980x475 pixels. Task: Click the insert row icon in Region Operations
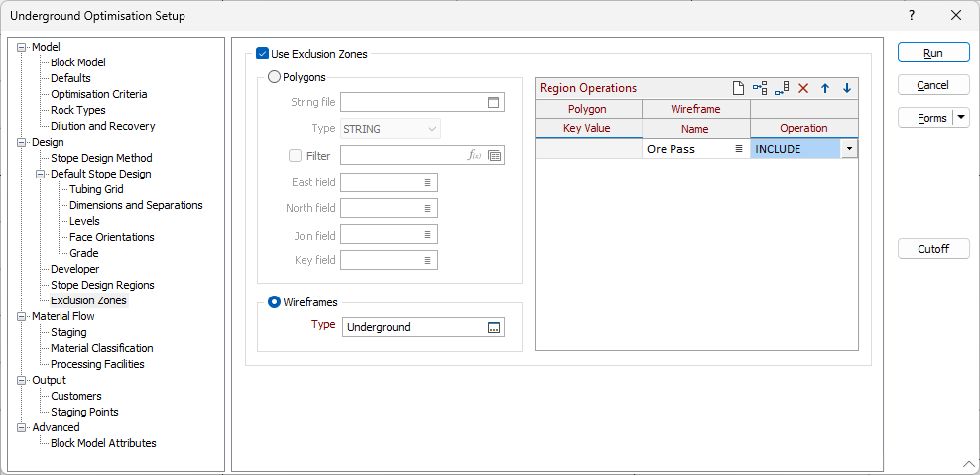click(x=760, y=88)
